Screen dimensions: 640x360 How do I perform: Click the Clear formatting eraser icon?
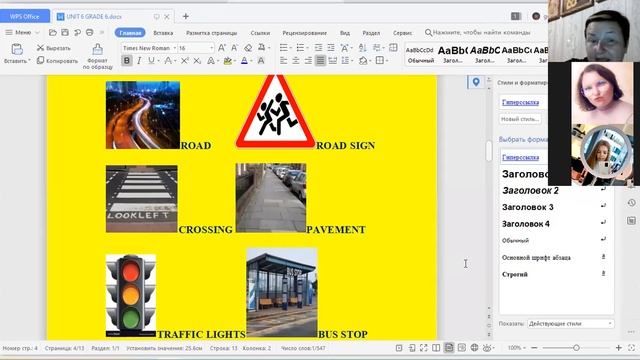pyautogui.click(x=248, y=48)
